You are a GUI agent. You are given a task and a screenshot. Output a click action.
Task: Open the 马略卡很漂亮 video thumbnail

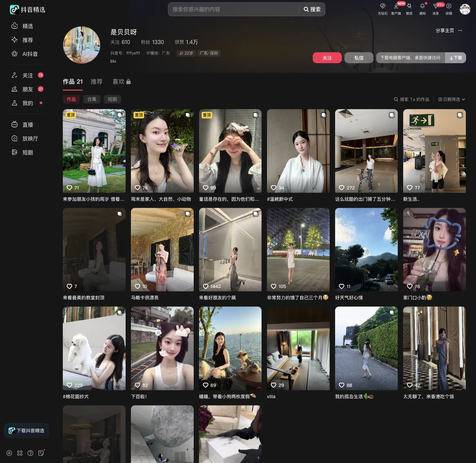(162, 250)
